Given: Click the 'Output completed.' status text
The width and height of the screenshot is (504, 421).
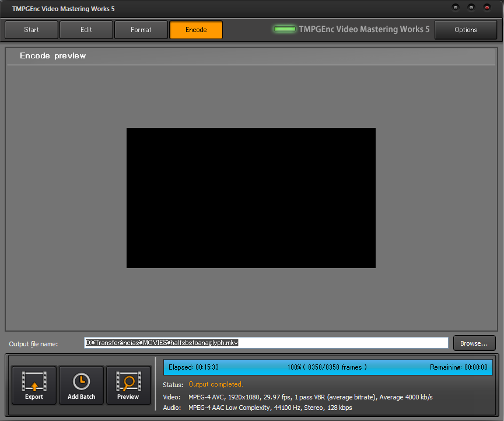Looking at the screenshot, I should coord(216,384).
